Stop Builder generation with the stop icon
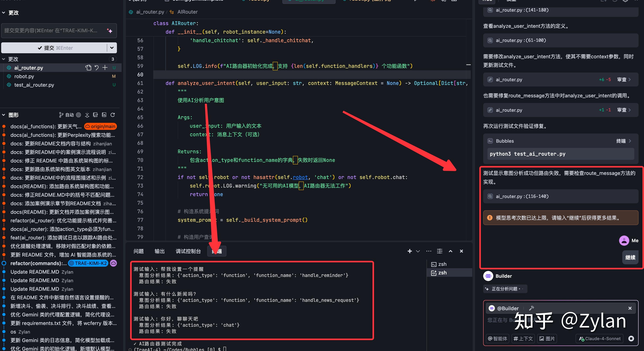The image size is (644, 351). 631,339
